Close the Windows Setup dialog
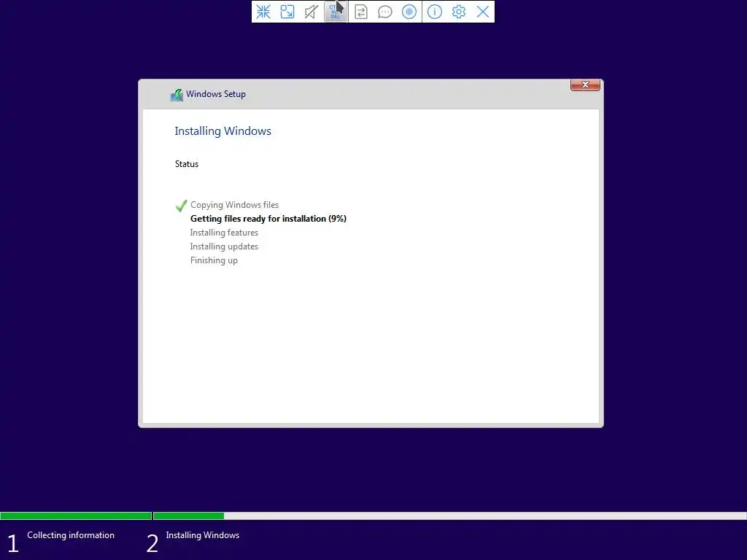The width and height of the screenshot is (747, 560). click(585, 85)
